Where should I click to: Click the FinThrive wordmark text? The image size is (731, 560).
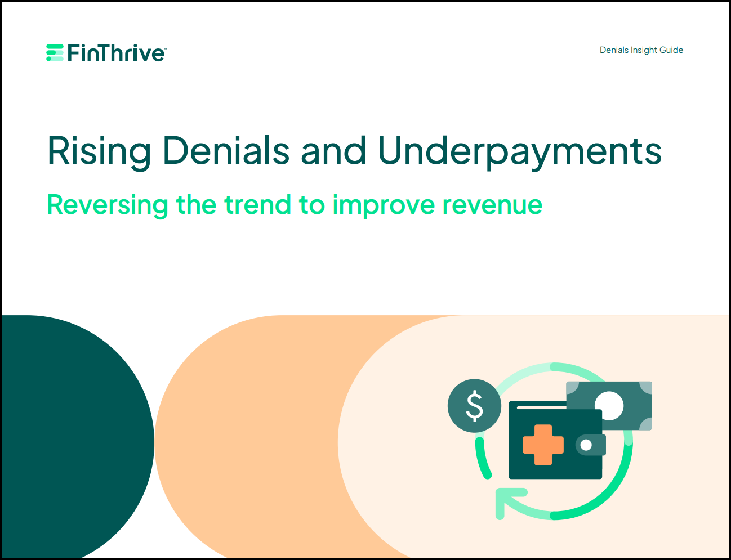115,52
